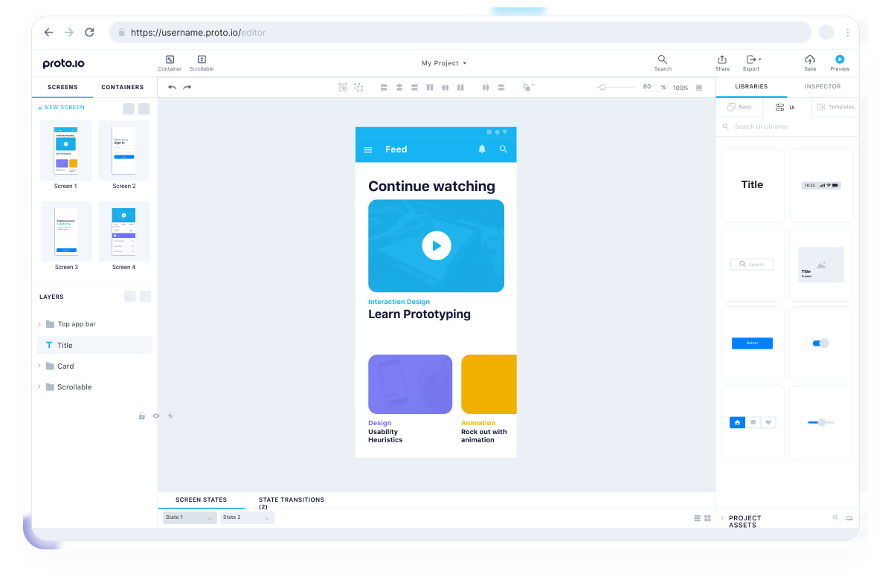The image size is (891, 588).
Task: Select the Screen 3 thumbnail
Action: coord(66,231)
